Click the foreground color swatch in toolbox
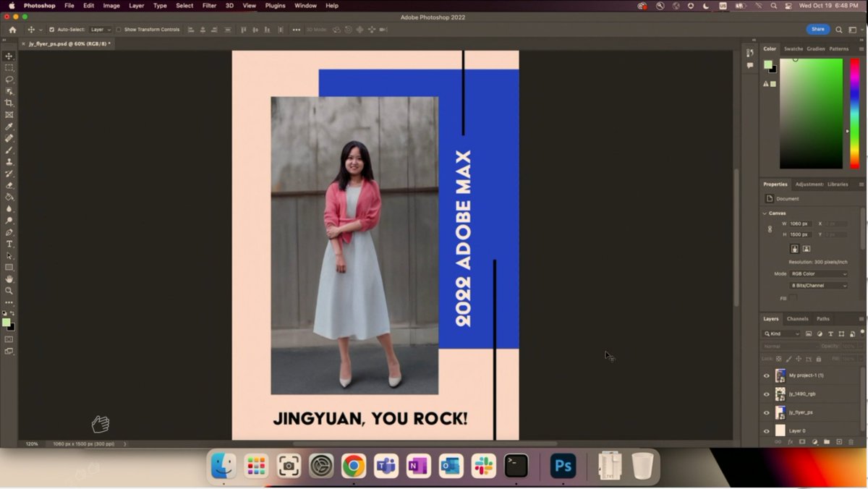The height and width of the screenshot is (489, 868). 7,323
